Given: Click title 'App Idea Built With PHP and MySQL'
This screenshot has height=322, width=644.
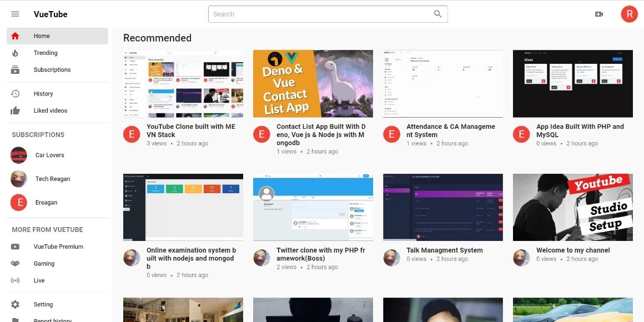Looking at the screenshot, I should click(x=580, y=130).
